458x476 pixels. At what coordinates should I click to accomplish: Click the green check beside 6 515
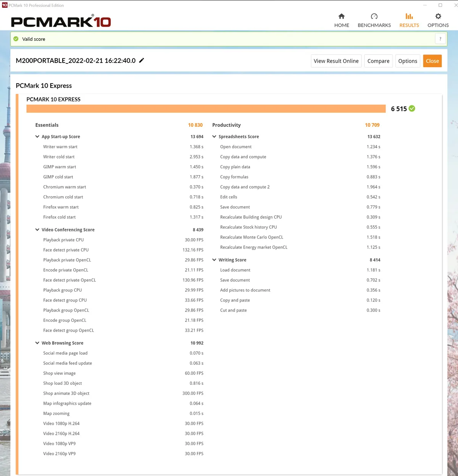coord(412,108)
